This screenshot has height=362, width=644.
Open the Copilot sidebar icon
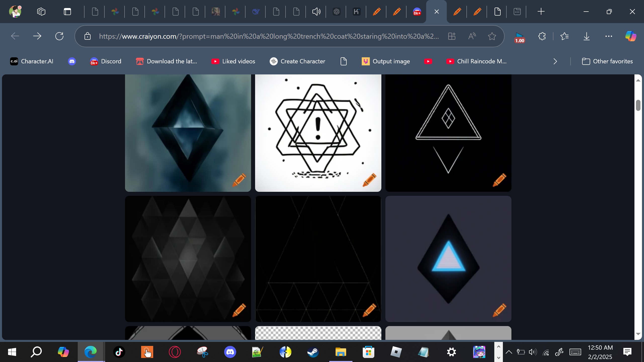pos(630,36)
